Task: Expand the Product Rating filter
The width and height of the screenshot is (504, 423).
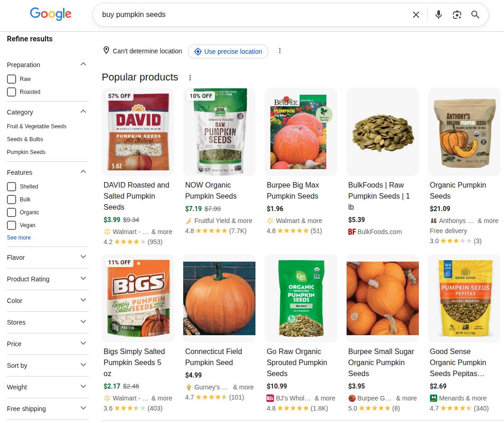Action: coord(47,279)
